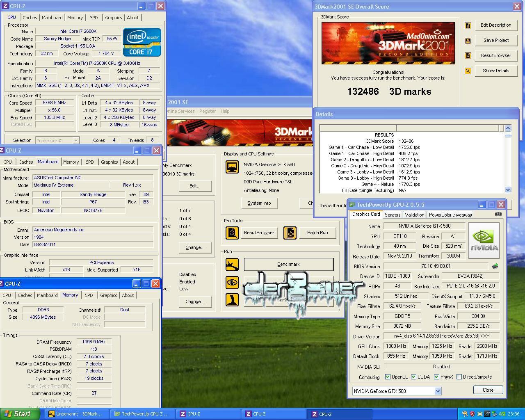Click the Details list scroll up arrow
Image resolution: width=525 pixels, height=420 pixels.
click(x=508, y=128)
